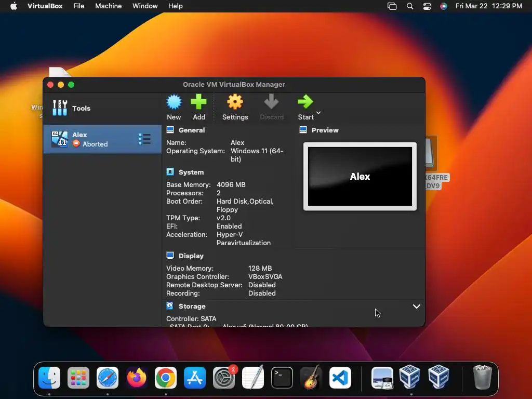Open the App Store from the Dock
532x399 pixels.
[195, 377]
